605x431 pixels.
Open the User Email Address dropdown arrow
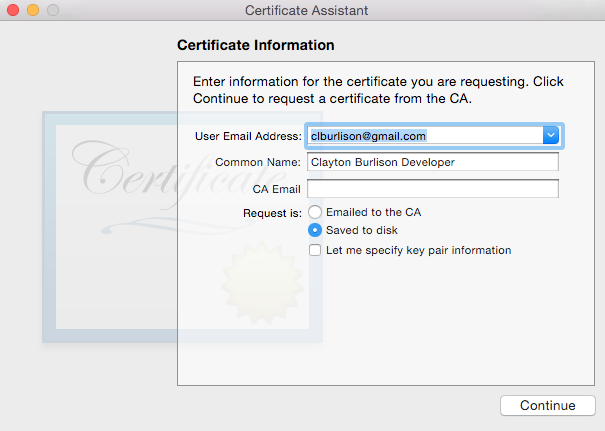pos(551,135)
